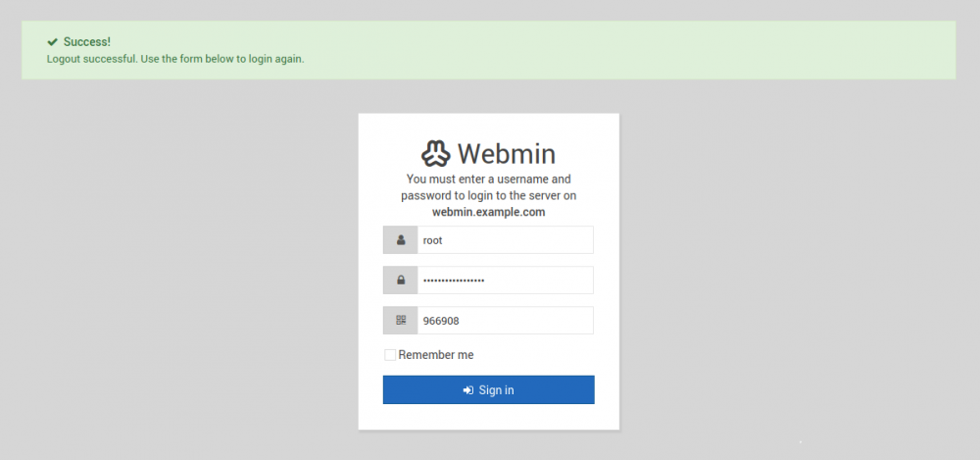Click the arrow icon inside Sign in button
This screenshot has width=980, height=460.
(468, 390)
